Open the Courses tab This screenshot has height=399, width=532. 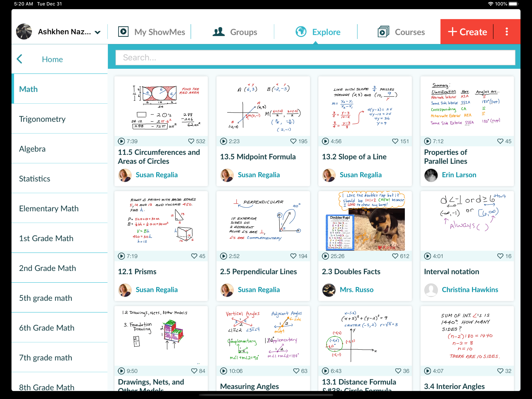401,32
